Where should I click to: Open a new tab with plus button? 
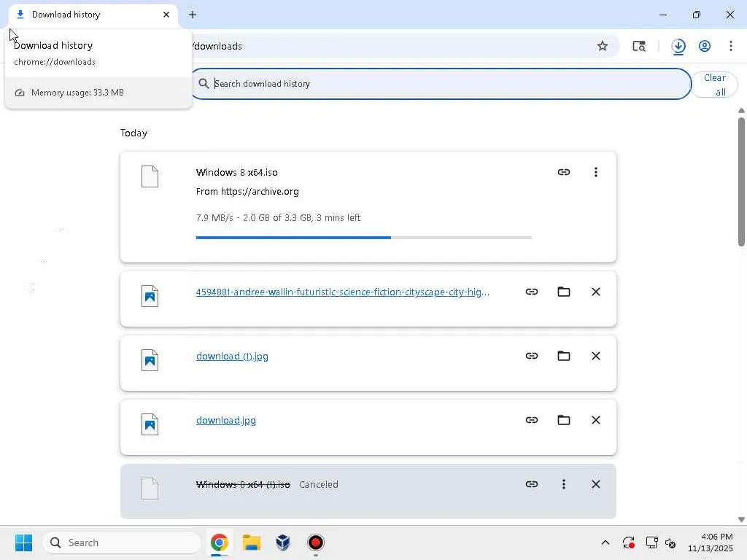[x=193, y=15]
